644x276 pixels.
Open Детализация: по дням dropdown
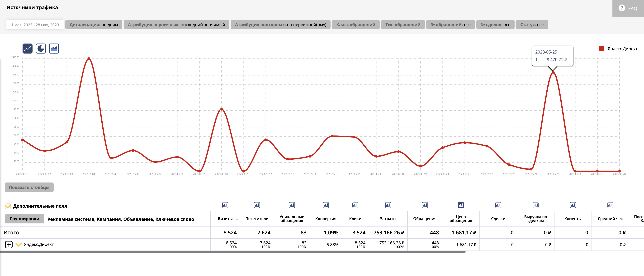coord(94,25)
